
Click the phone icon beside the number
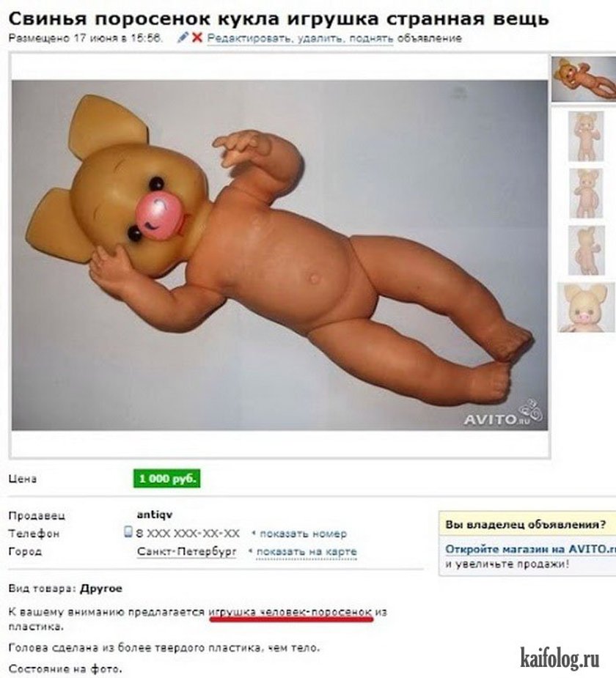(128, 532)
